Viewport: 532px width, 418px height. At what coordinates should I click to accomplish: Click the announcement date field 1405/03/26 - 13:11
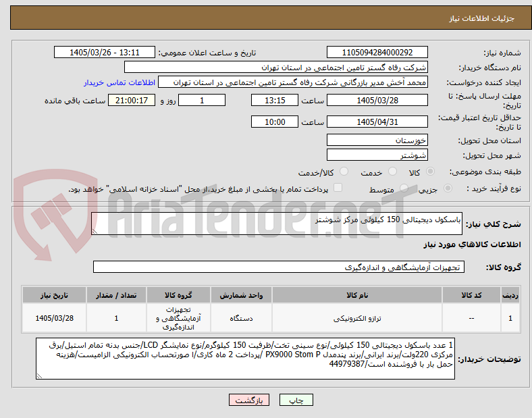pos(105,53)
